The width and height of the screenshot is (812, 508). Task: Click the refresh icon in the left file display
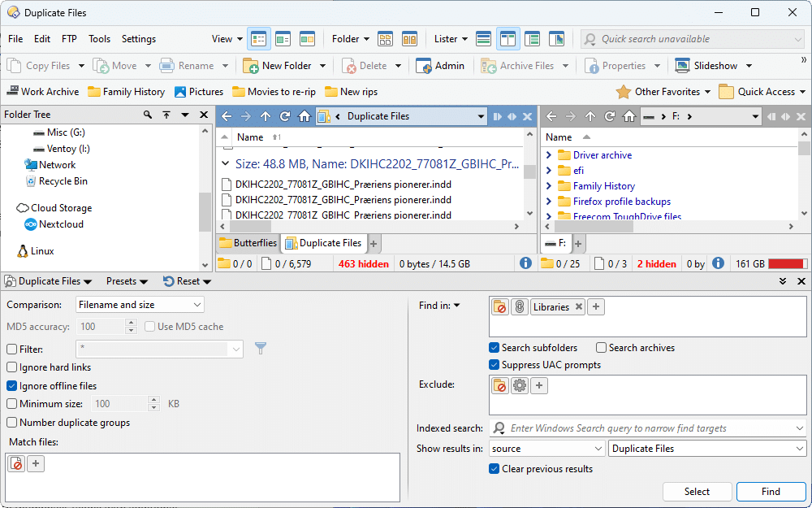(x=283, y=116)
